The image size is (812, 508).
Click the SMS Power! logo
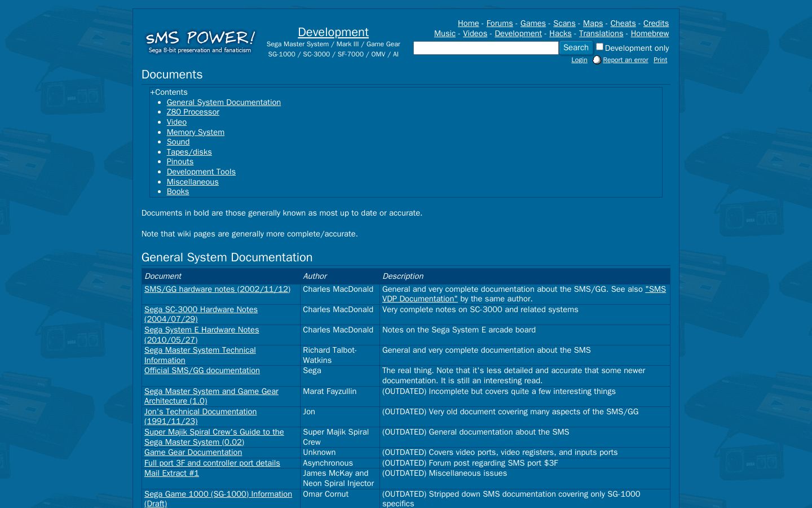pos(200,41)
